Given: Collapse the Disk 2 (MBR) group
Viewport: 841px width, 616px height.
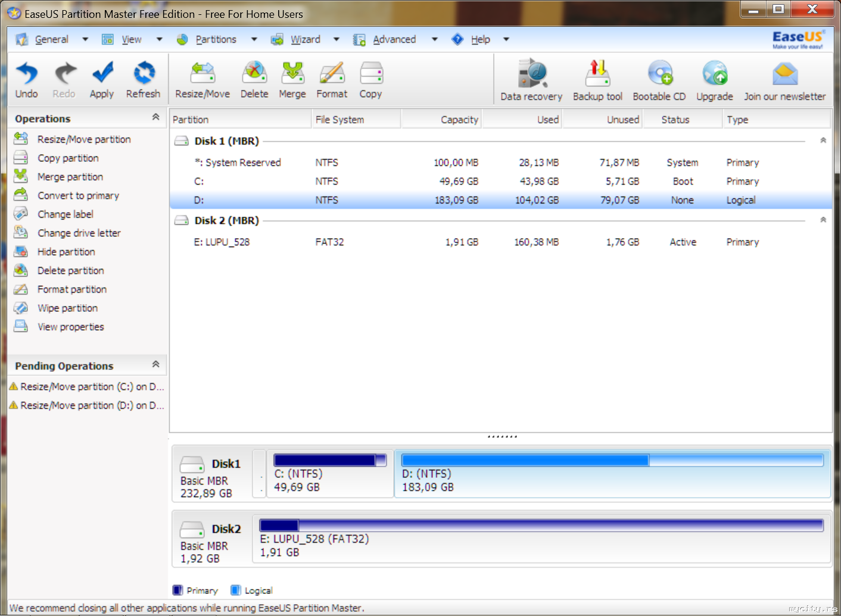Looking at the screenshot, I should click(823, 220).
